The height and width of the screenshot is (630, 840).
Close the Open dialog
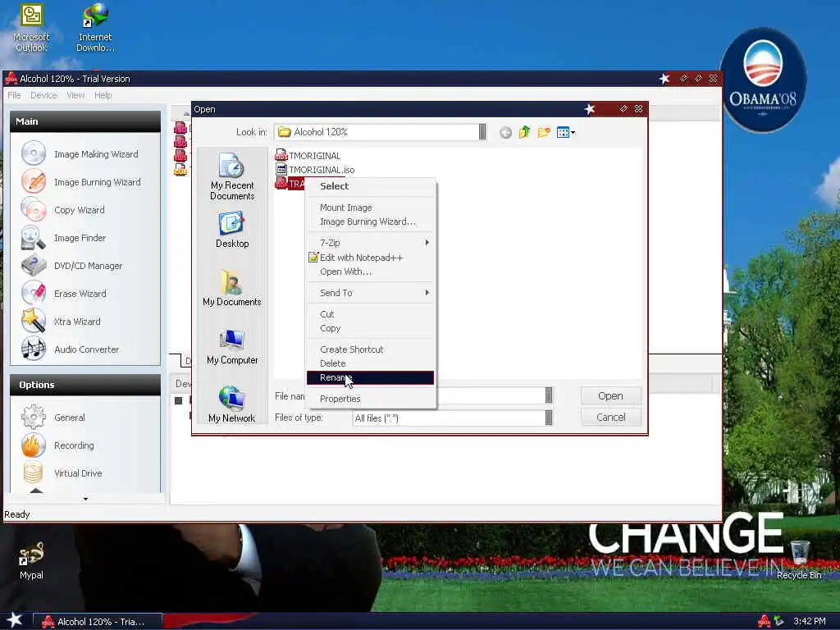[638, 109]
